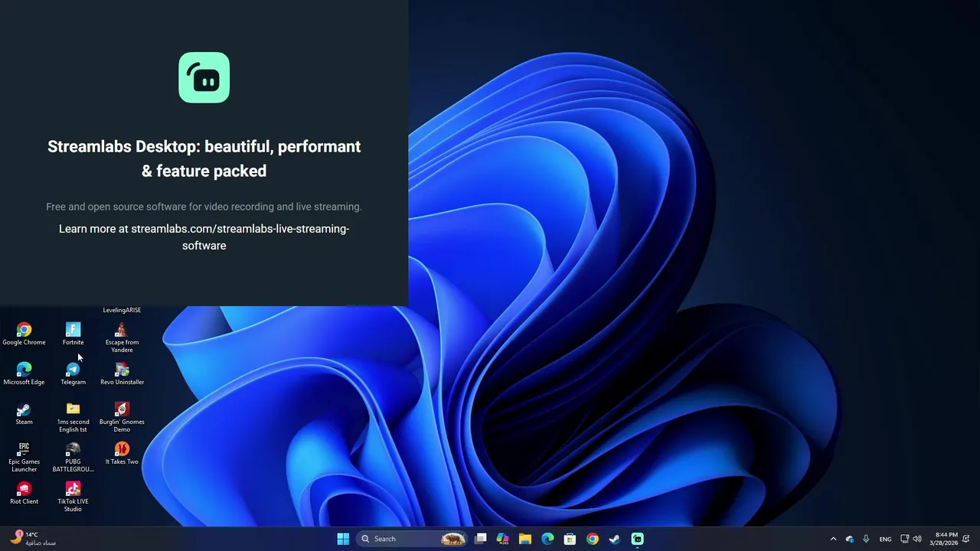The width and height of the screenshot is (980, 551).
Task: Select the Epic Games Launcher desktop icon
Action: point(24,458)
